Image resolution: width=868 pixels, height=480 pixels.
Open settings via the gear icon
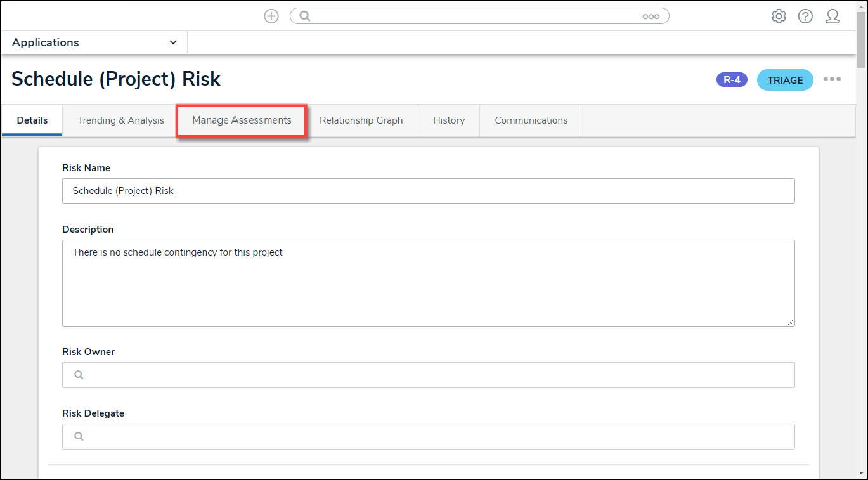pos(779,16)
